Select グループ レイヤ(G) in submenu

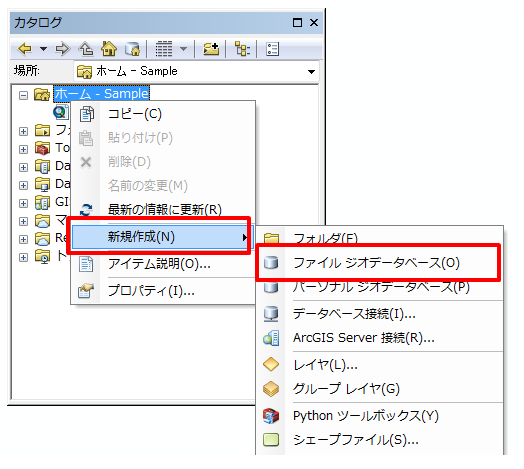click(380, 389)
